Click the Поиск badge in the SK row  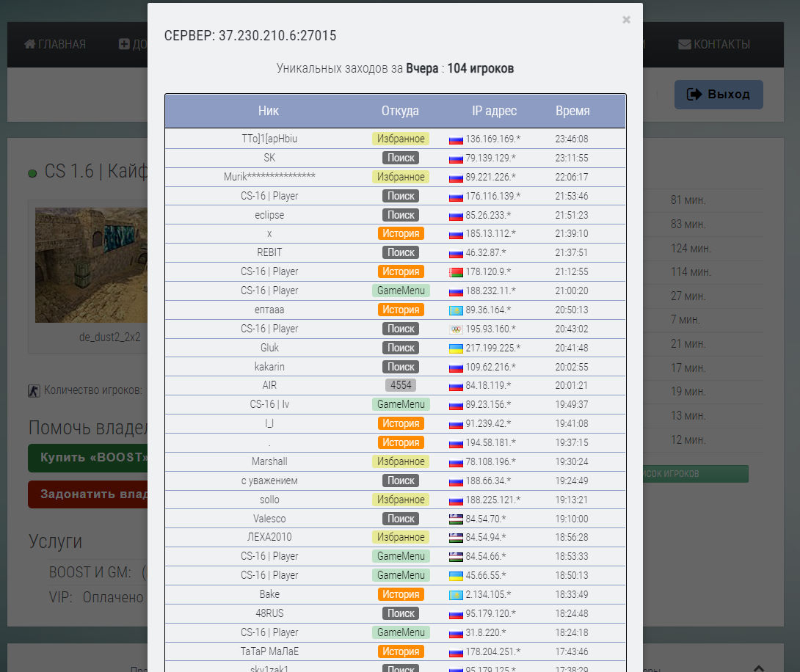click(x=401, y=158)
